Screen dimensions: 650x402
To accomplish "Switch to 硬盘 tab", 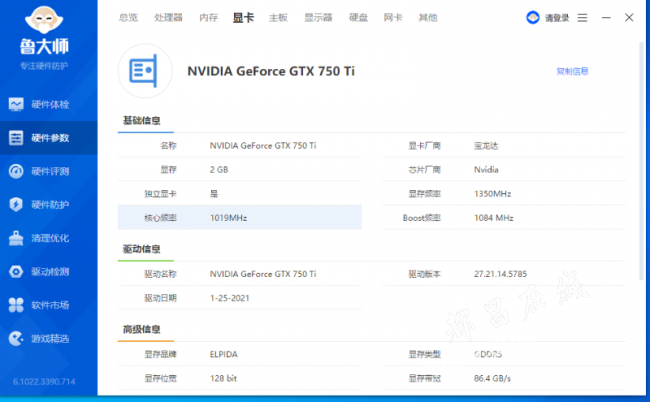I will point(358,17).
